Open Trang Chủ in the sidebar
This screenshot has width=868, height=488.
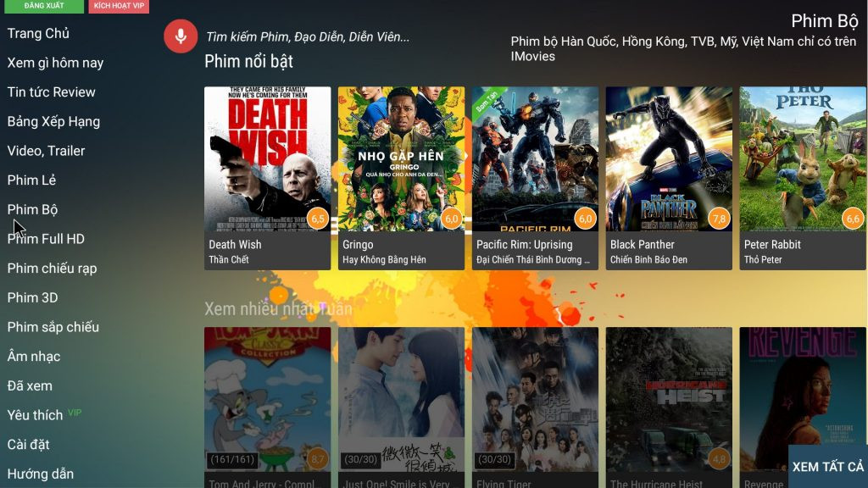click(x=38, y=34)
